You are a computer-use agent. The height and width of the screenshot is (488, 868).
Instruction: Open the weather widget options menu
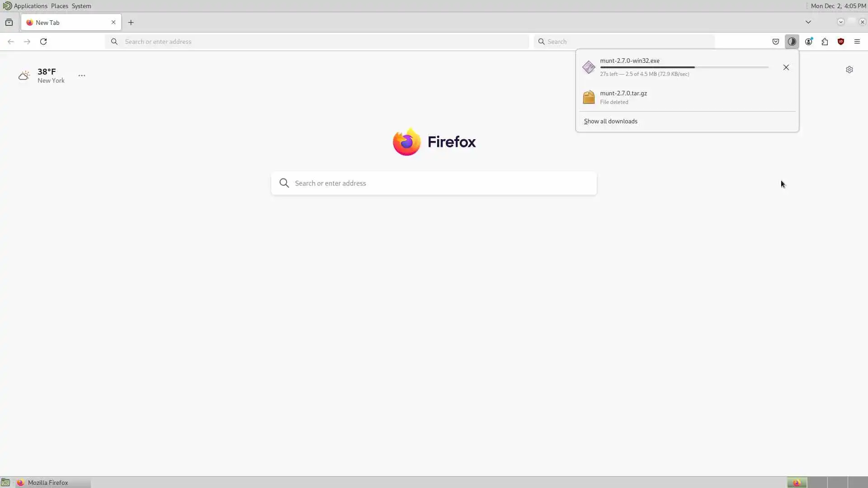point(82,75)
